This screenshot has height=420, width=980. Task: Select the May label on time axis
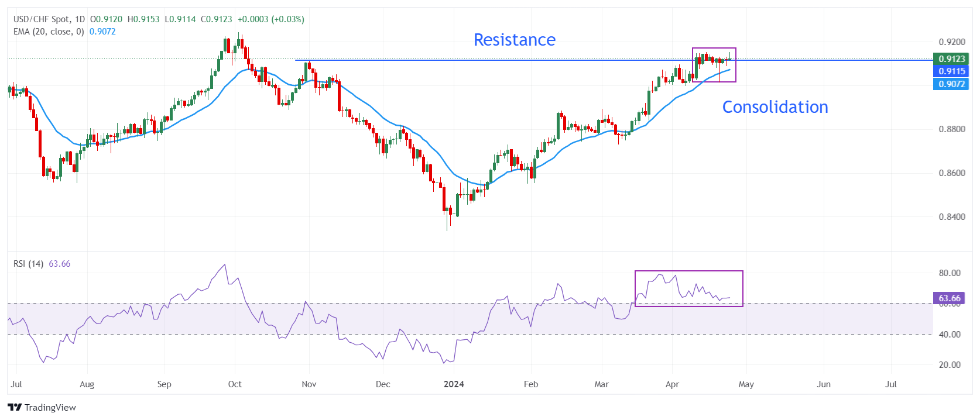[746, 384]
